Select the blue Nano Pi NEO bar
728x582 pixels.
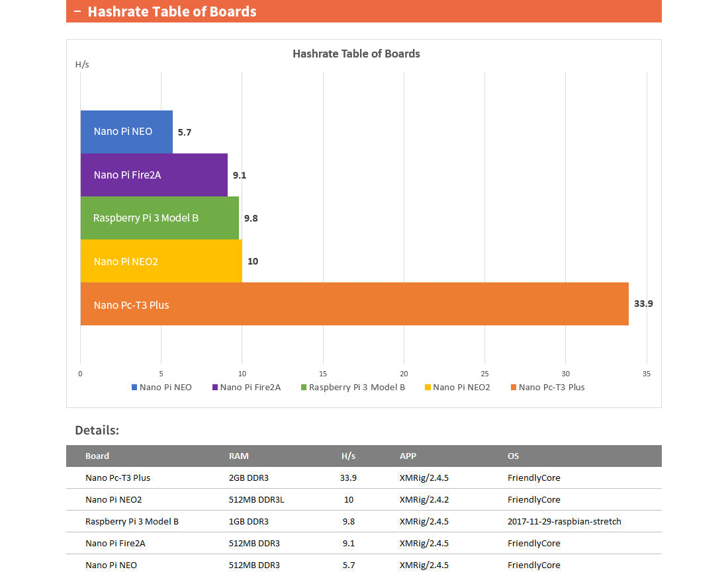click(x=126, y=132)
